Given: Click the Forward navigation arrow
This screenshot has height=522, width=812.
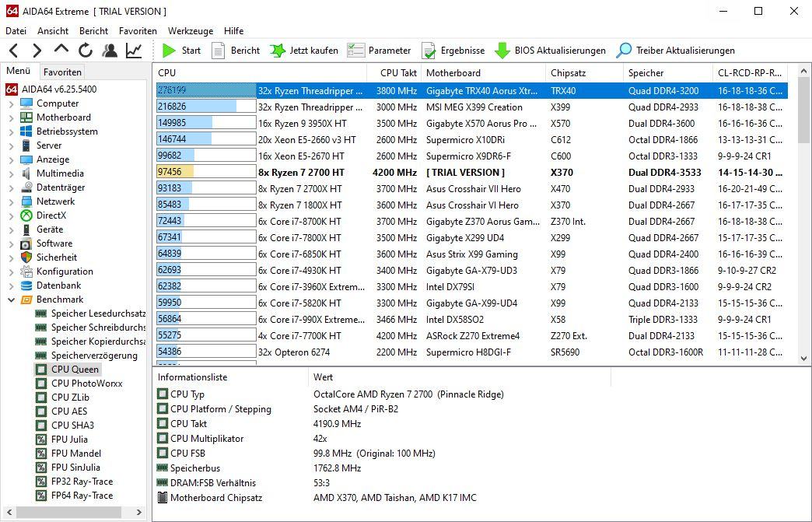Looking at the screenshot, I should [x=37, y=51].
